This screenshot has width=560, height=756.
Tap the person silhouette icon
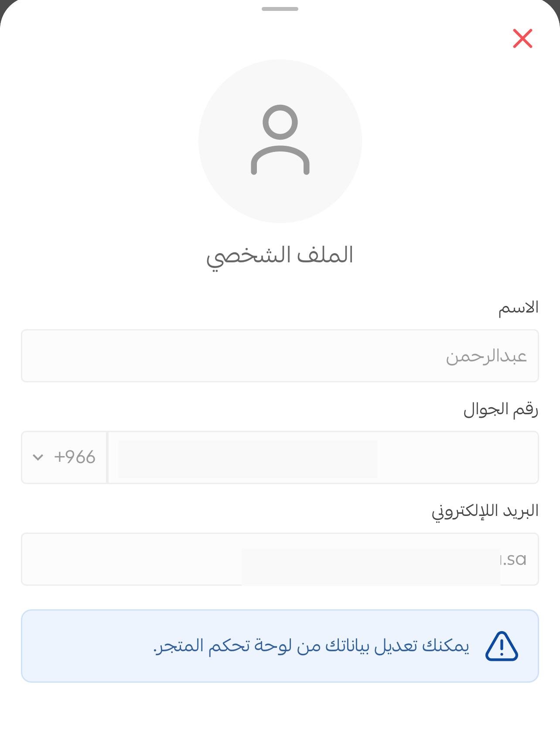[280, 140]
